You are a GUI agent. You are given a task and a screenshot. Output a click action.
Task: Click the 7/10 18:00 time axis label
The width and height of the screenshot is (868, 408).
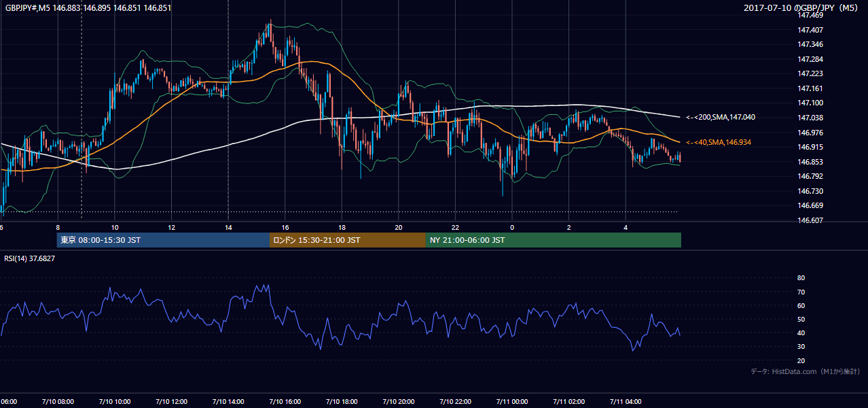pyautogui.click(x=342, y=401)
